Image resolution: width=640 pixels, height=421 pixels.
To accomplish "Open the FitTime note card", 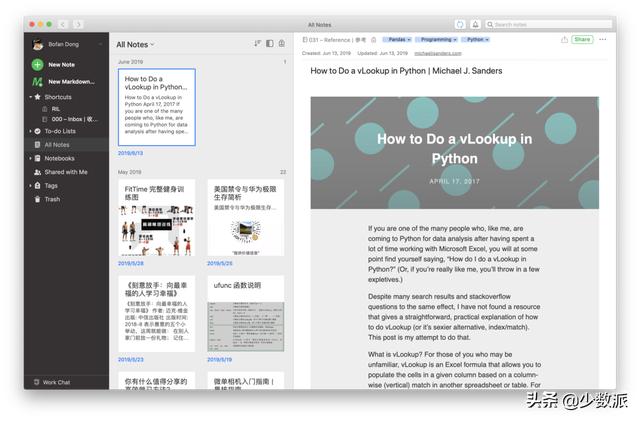I will coord(157,218).
